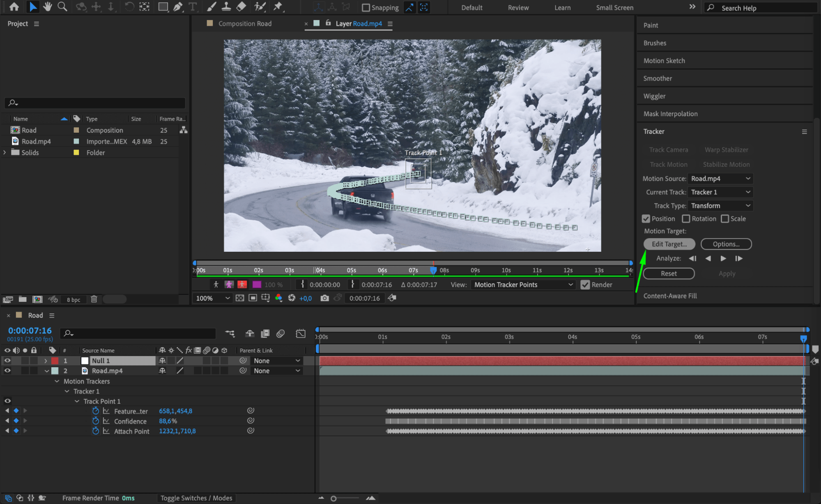
Task: Click the Edit Target button
Action: [669, 244]
